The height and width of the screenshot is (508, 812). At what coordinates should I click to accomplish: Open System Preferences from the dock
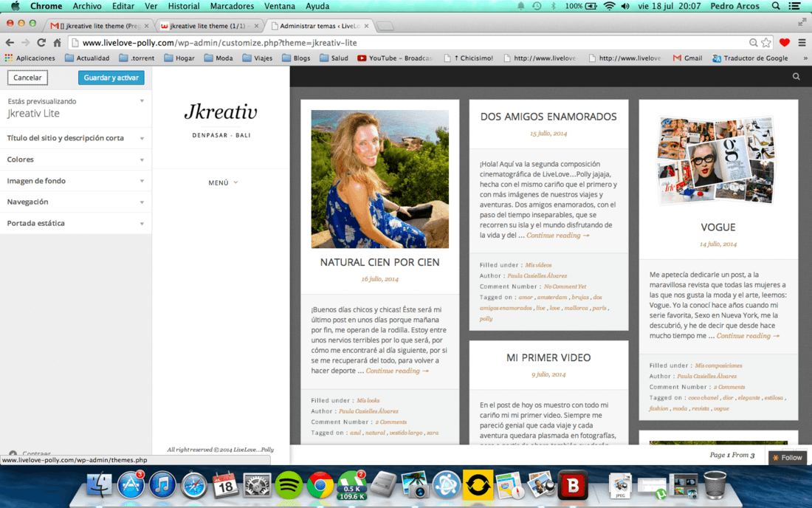[257, 486]
